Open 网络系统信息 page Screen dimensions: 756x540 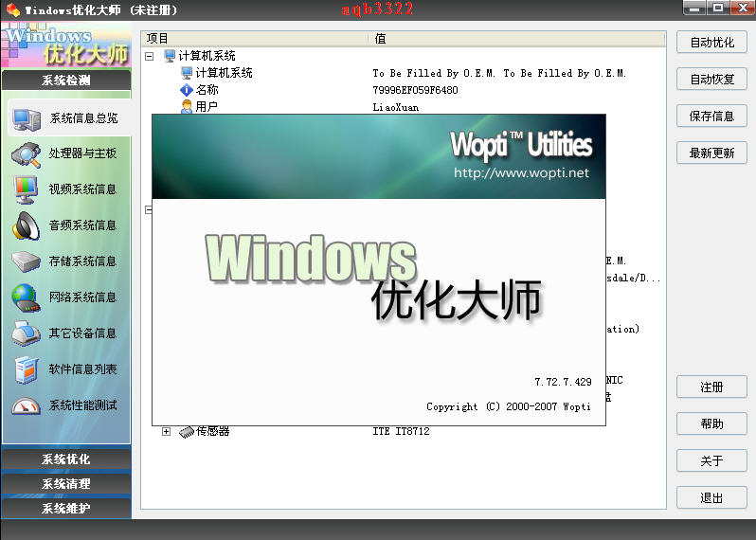82,297
